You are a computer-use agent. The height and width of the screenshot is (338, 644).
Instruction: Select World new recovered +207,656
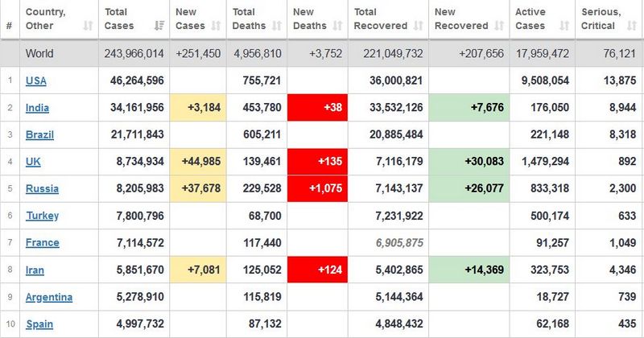pos(481,54)
